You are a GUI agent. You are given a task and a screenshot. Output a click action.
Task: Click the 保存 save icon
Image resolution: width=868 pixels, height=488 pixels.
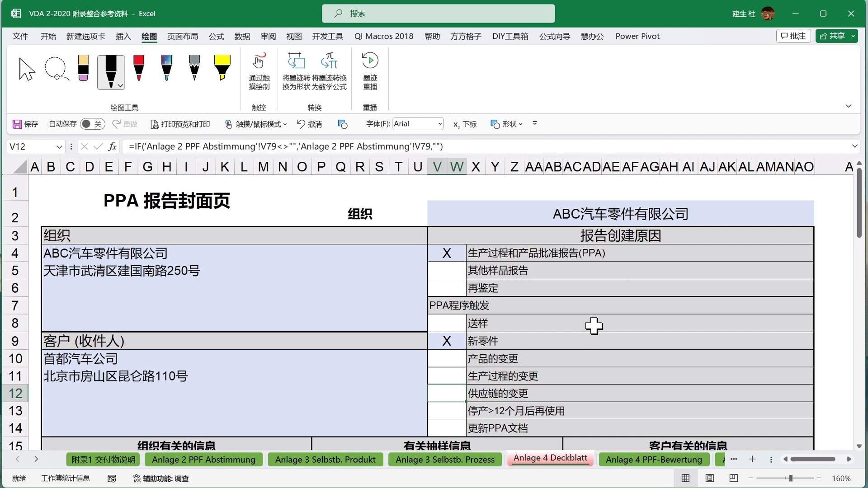tap(17, 124)
